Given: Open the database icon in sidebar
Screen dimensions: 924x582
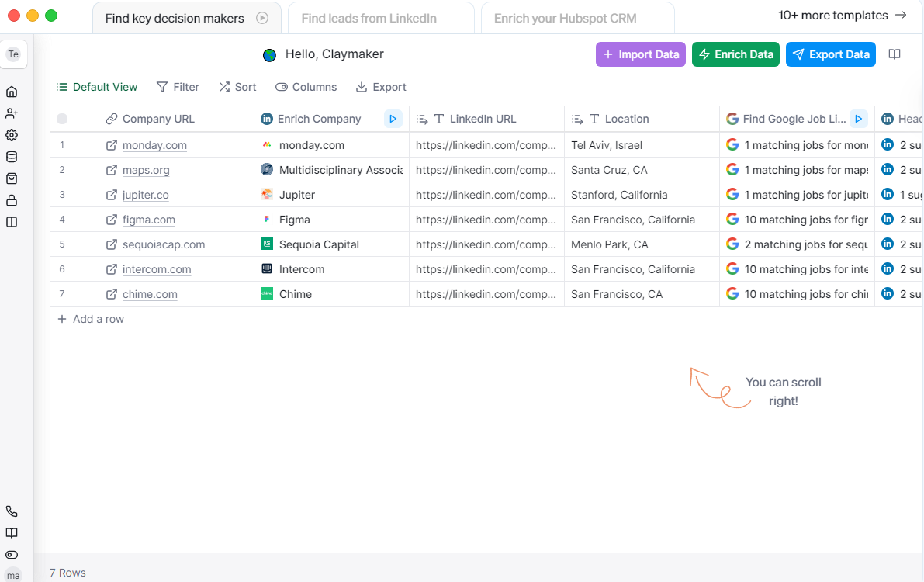Looking at the screenshot, I should tap(12, 157).
